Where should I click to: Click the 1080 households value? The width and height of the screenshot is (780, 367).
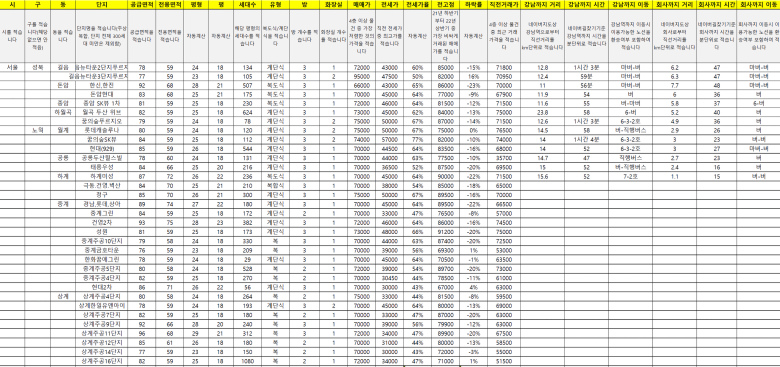tap(247, 361)
